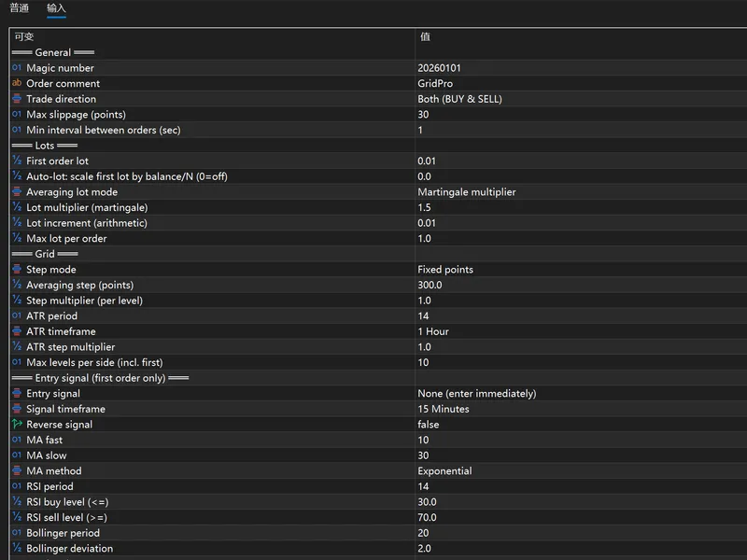Switch to the 普通 tab

coord(19,8)
